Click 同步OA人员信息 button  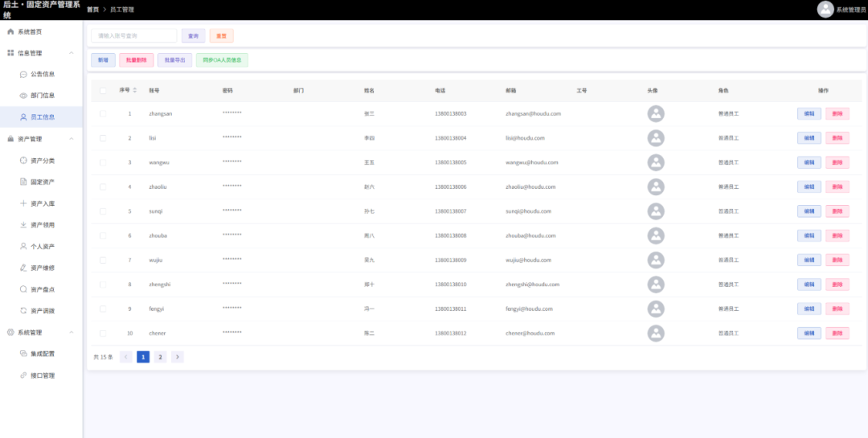(222, 59)
